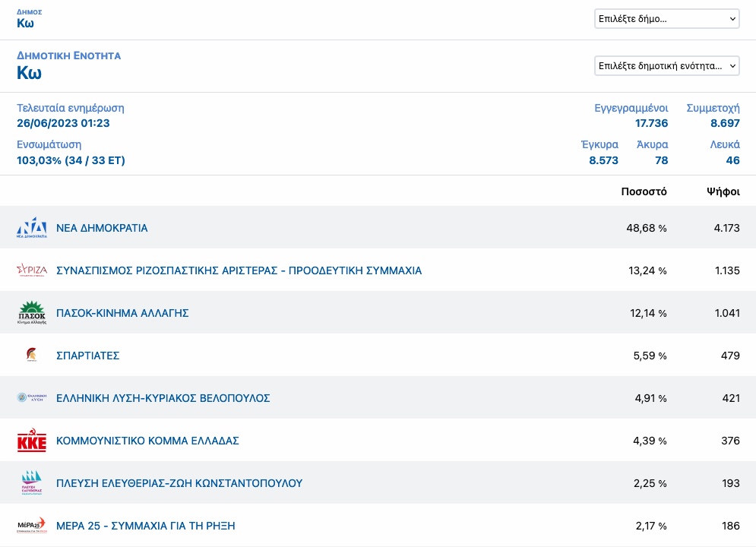Click the 'Τελευταία ενημέρωση' label
Image resolution: width=756 pixels, height=547 pixels.
click(x=71, y=108)
